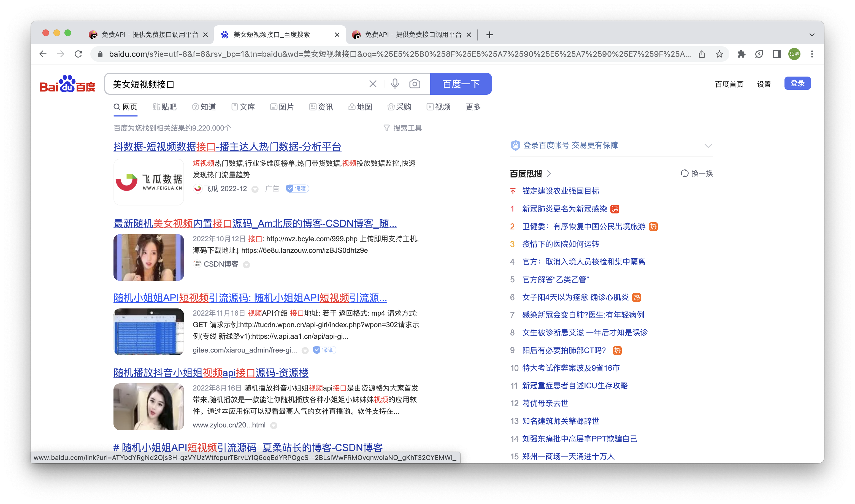Switch to the 图片 tab
This screenshot has width=855, height=504.
coord(282,107)
